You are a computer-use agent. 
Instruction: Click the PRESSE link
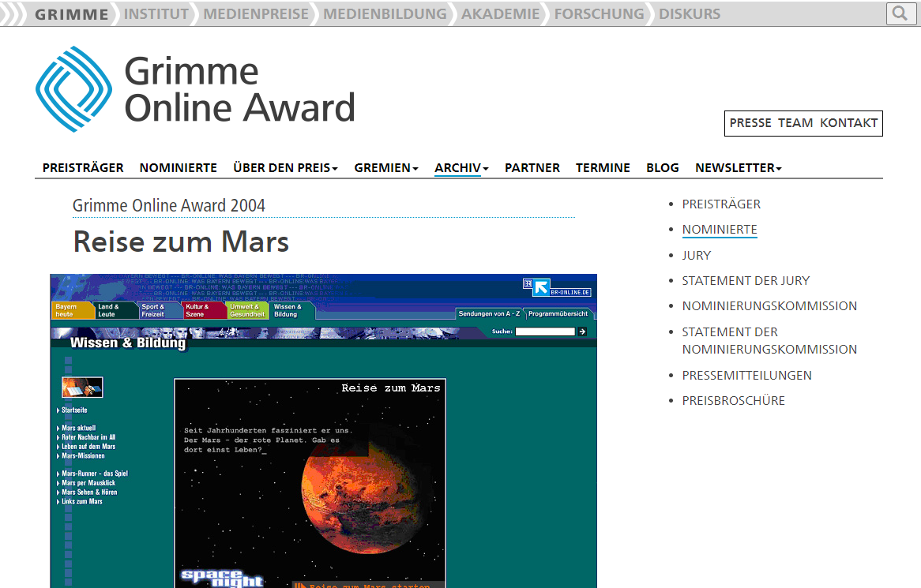(x=750, y=123)
